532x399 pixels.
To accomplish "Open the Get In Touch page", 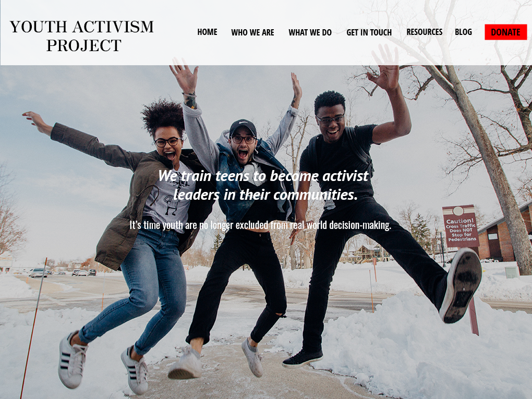I will [369, 32].
